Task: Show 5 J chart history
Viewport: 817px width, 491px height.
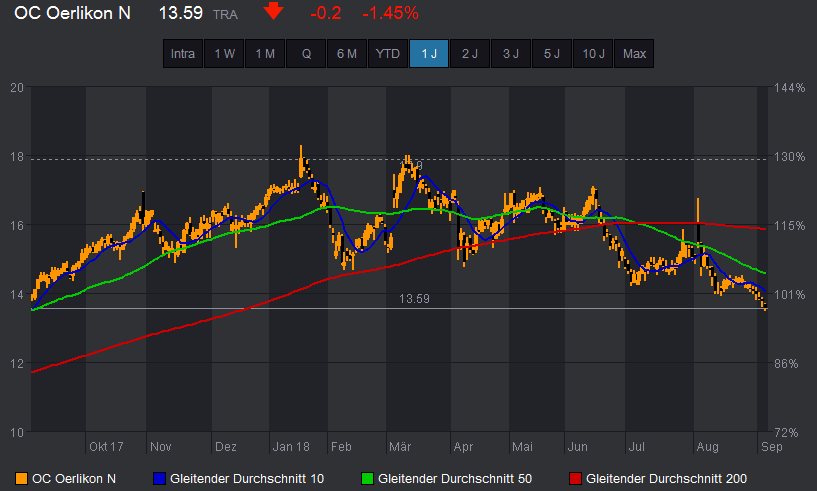Action: click(x=552, y=54)
